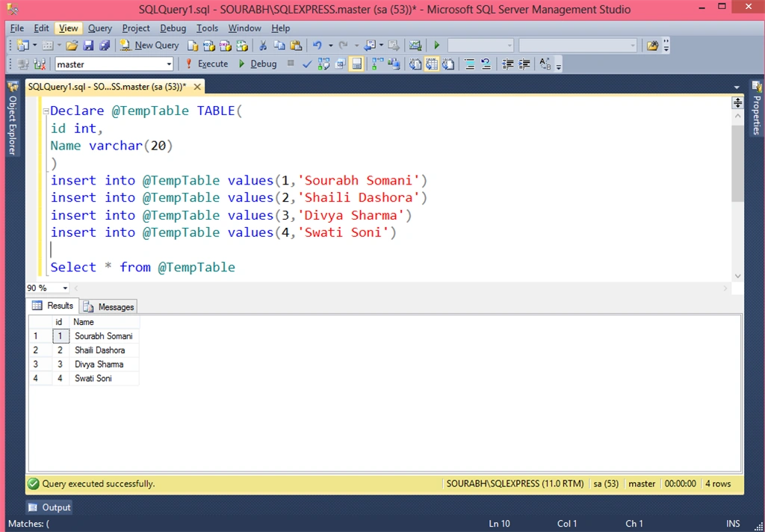Open the Properties side panel
The image size is (765, 532).
[x=757, y=108]
